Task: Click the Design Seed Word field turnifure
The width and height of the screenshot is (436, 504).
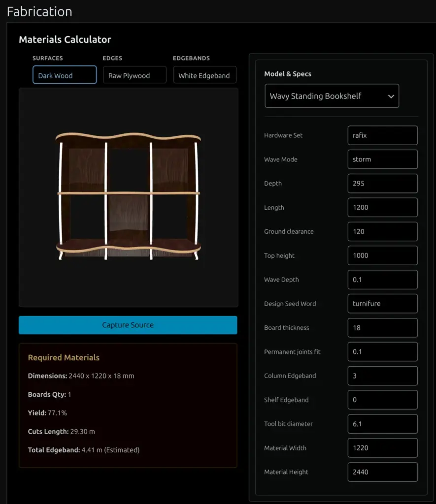Action: tap(383, 303)
